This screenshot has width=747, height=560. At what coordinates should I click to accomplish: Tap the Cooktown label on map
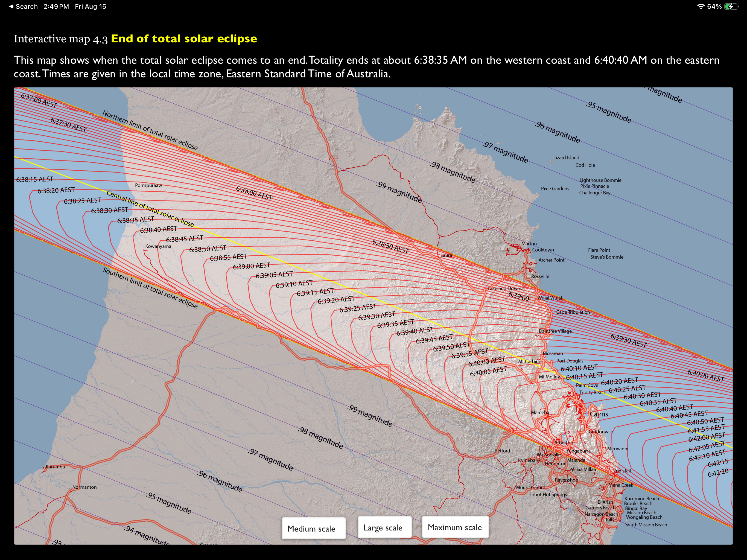point(543,250)
